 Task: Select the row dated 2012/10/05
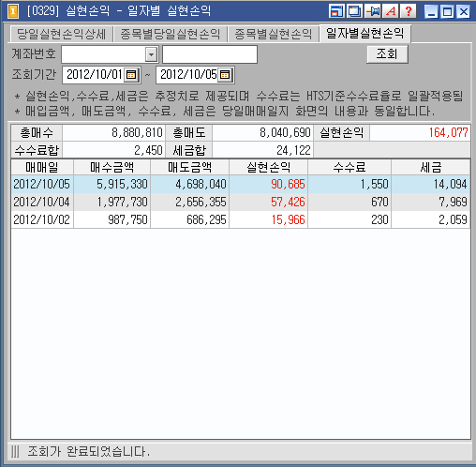coord(240,184)
